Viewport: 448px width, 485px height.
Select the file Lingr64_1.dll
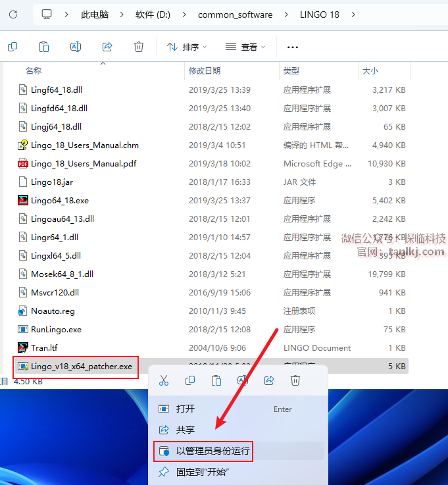(x=55, y=238)
